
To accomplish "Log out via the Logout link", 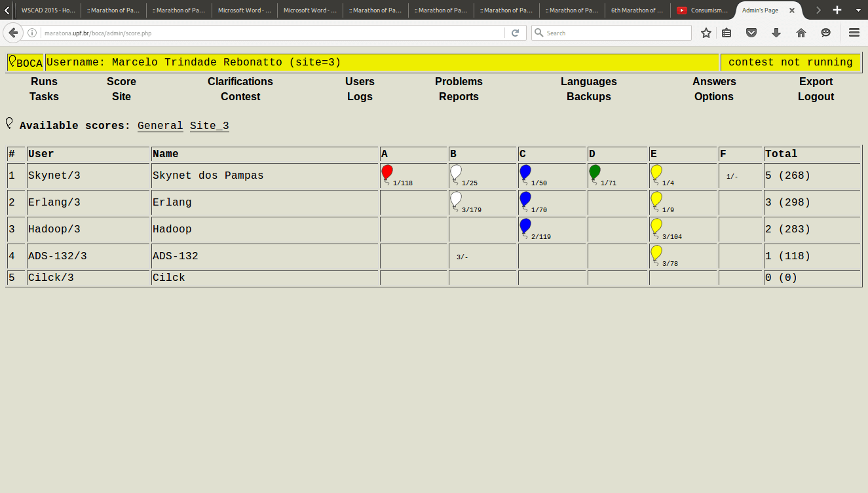I will point(816,96).
